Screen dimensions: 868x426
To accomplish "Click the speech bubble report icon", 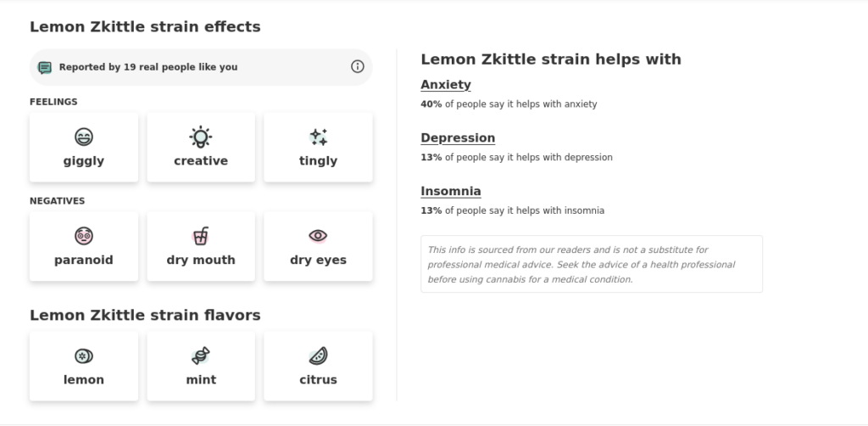I will (x=45, y=68).
